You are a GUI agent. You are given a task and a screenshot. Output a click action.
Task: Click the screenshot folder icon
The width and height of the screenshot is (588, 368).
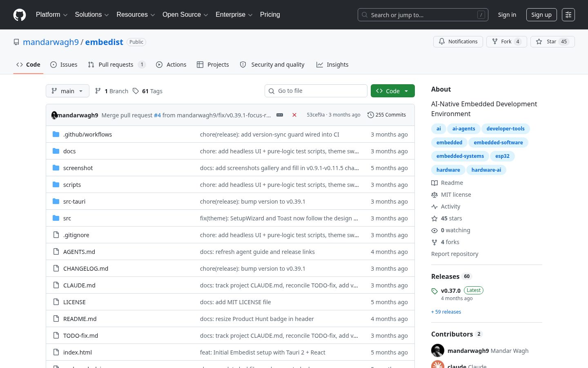coord(56,168)
